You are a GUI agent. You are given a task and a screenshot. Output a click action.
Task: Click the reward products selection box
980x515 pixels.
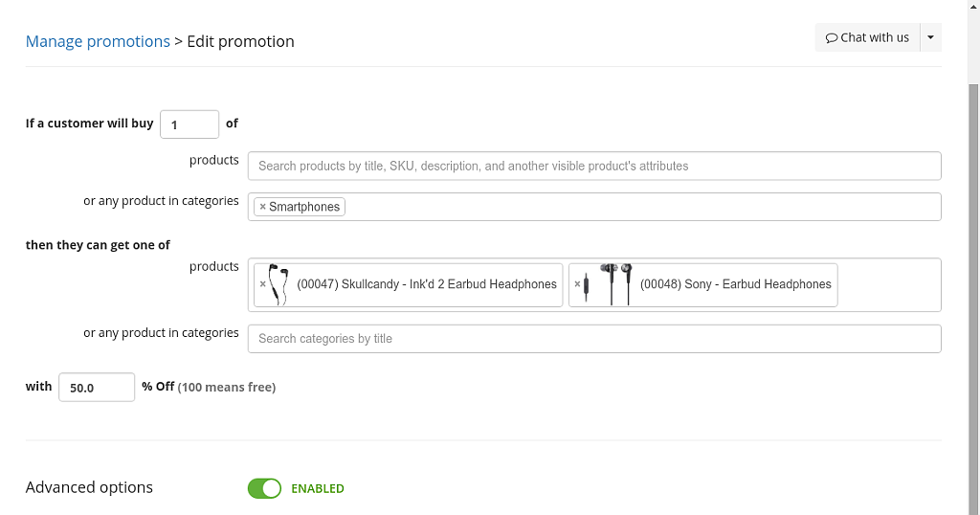(889, 285)
